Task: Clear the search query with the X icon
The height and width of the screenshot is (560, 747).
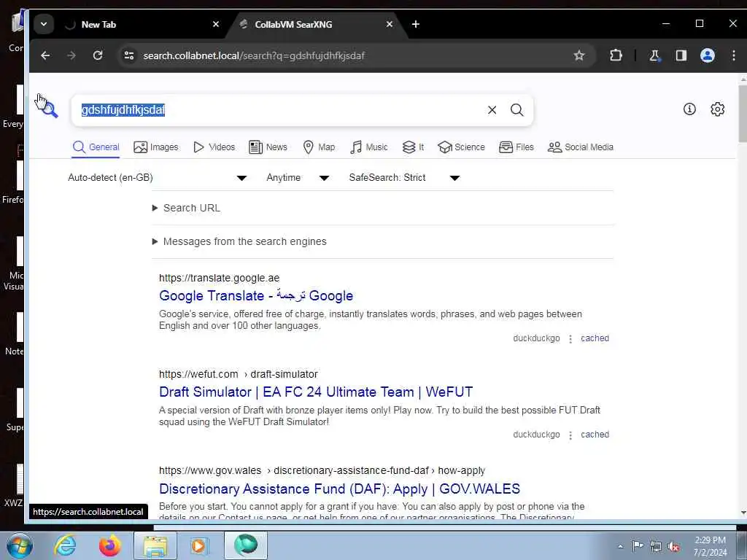Action: pos(492,110)
